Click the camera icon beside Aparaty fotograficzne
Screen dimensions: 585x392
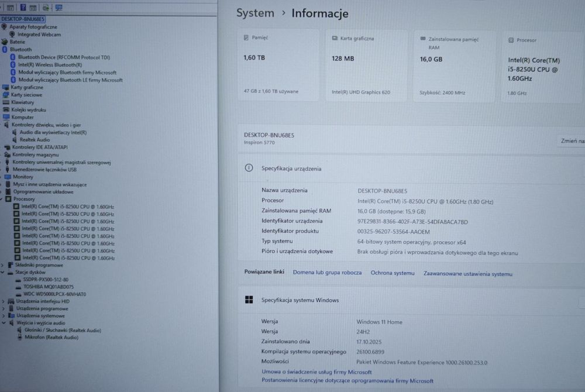(x=4, y=27)
